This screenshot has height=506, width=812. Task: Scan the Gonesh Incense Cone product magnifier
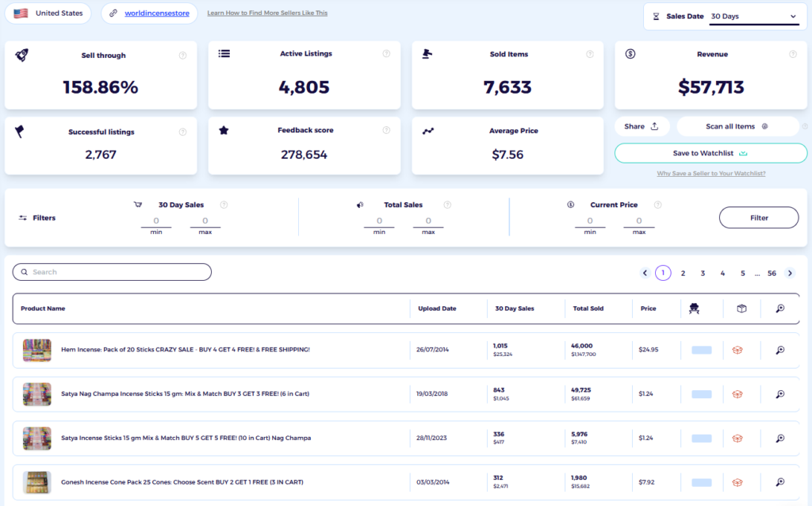click(780, 482)
